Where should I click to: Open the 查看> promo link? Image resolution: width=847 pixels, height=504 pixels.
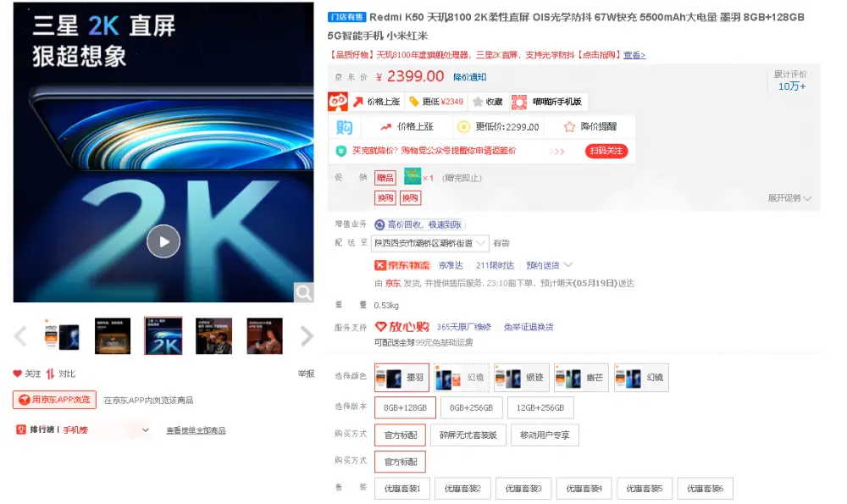click(x=634, y=54)
